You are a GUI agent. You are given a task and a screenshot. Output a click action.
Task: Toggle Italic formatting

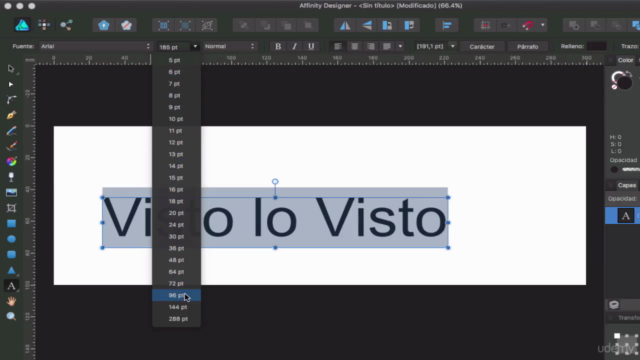[294, 47]
